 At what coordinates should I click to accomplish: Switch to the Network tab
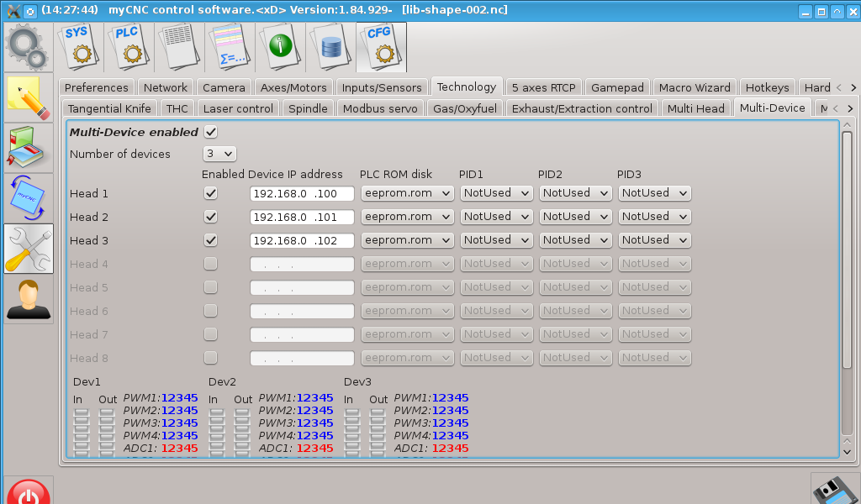(x=166, y=87)
